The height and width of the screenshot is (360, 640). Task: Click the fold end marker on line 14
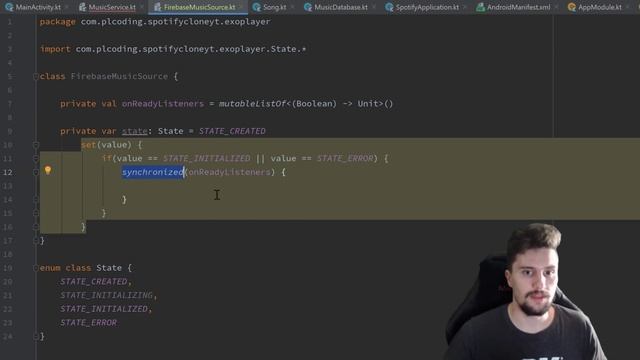click(36, 200)
